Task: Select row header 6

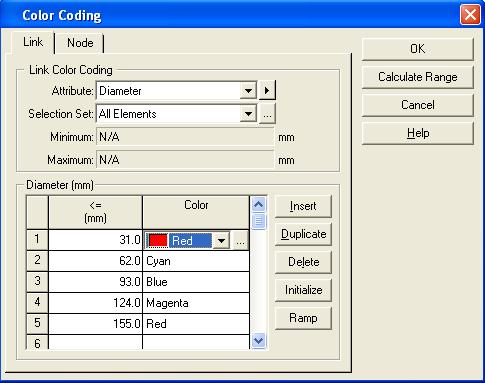Action: [x=37, y=342]
